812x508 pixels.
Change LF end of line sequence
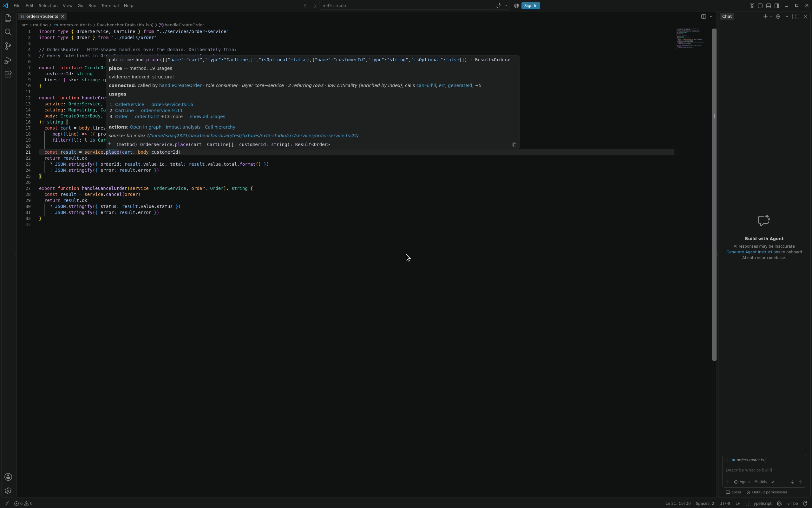point(737,503)
